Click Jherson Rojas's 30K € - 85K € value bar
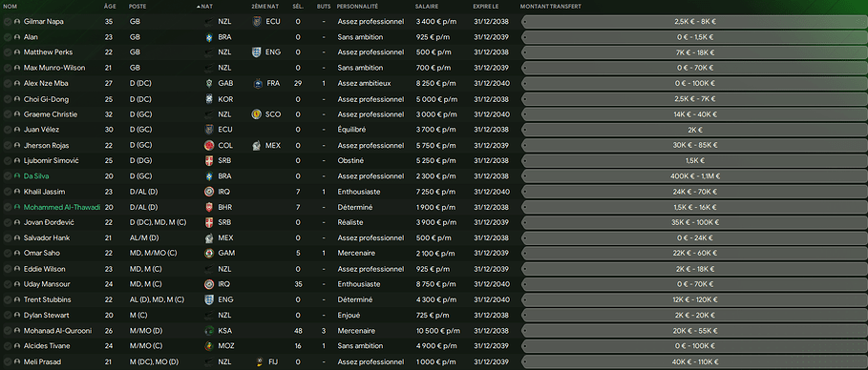 pos(695,146)
